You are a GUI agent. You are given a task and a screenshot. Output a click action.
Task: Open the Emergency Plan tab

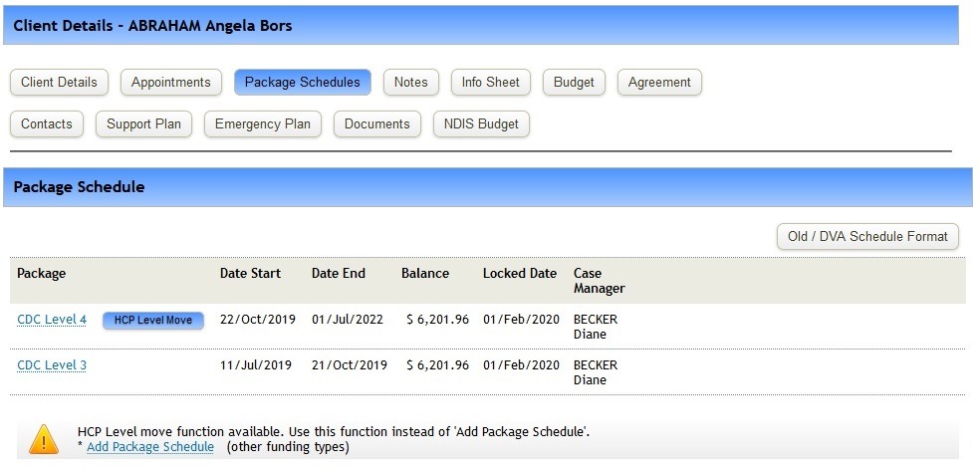click(x=263, y=124)
